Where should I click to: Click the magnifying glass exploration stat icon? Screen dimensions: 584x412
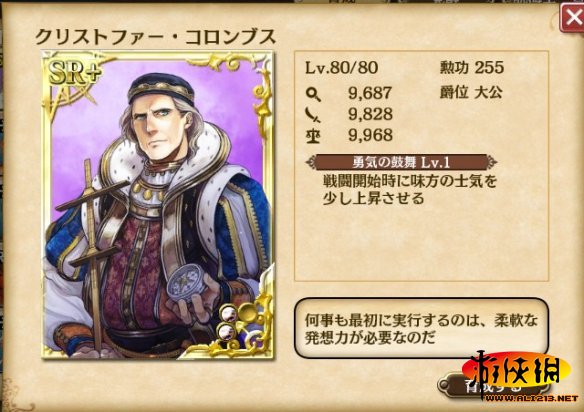pos(313,94)
